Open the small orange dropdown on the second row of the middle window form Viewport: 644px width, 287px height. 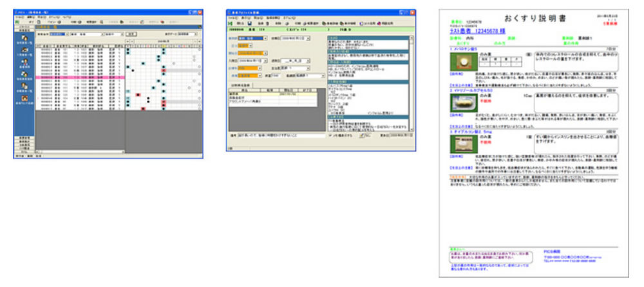pos(245,46)
